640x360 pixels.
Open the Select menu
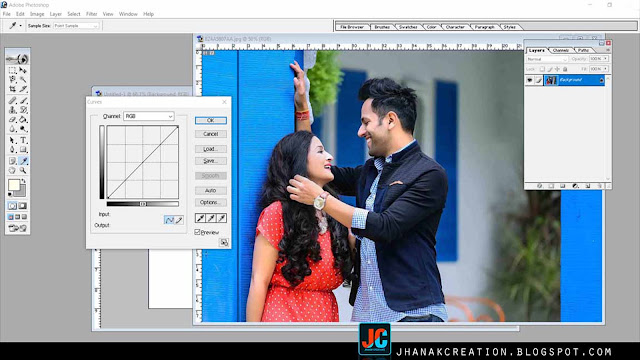click(x=74, y=14)
